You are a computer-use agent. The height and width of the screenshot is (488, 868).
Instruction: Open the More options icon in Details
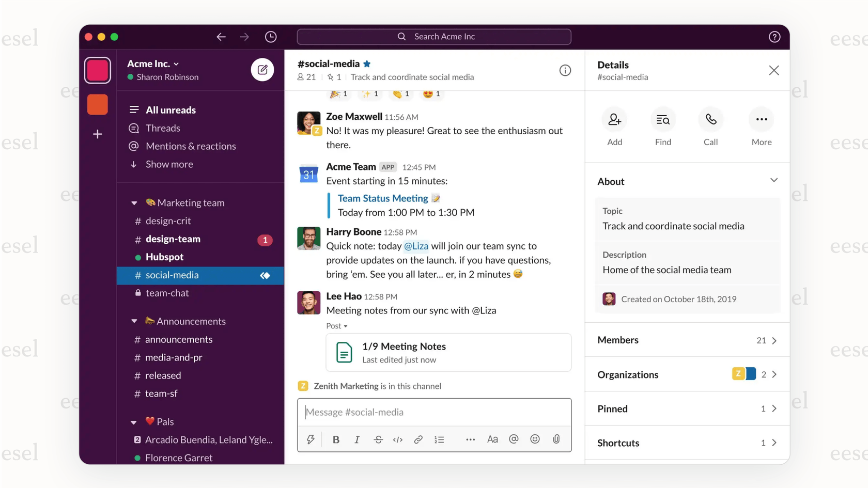[x=761, y=119]
